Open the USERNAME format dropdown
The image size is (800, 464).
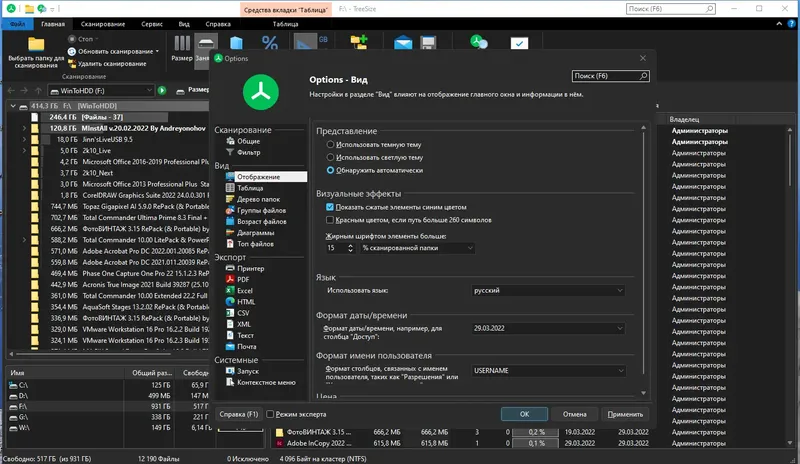[x=548, y=371]
